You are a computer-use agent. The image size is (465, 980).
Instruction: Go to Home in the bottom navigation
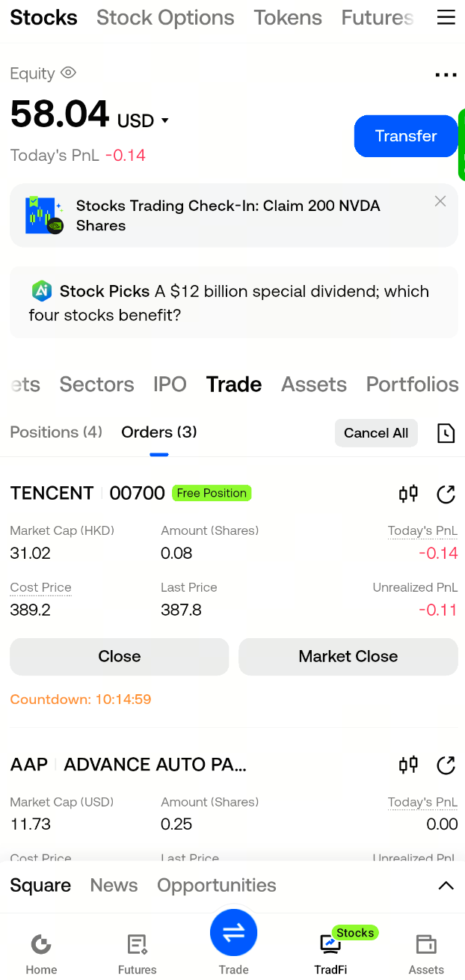click(x=41, y=954)
